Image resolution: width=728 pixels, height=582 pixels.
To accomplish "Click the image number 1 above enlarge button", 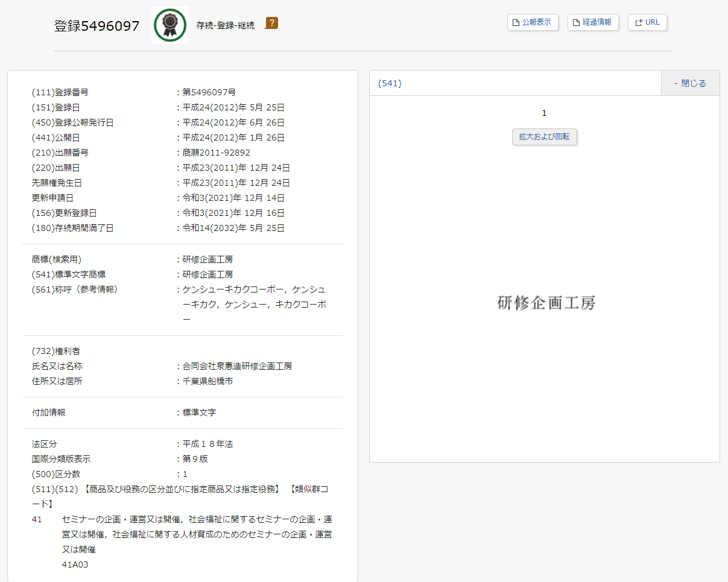I will pos(544,113).
